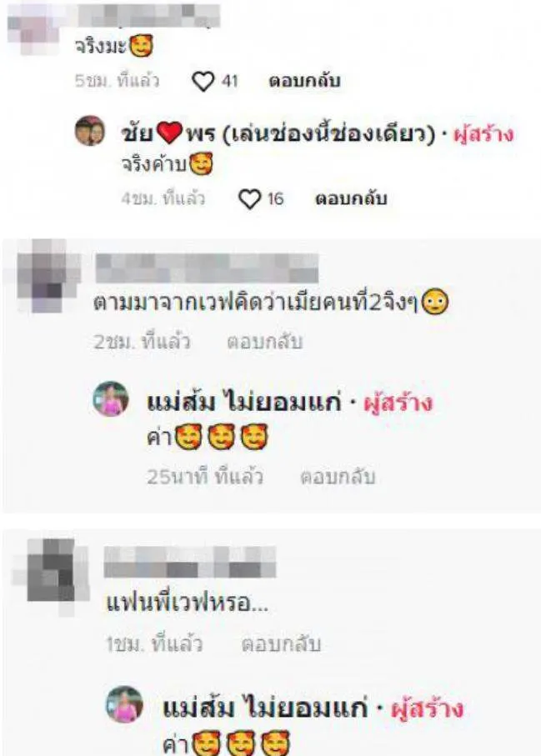
Task: Reply to ตามมาจากเวฟ comment
Action: point(265,342)
